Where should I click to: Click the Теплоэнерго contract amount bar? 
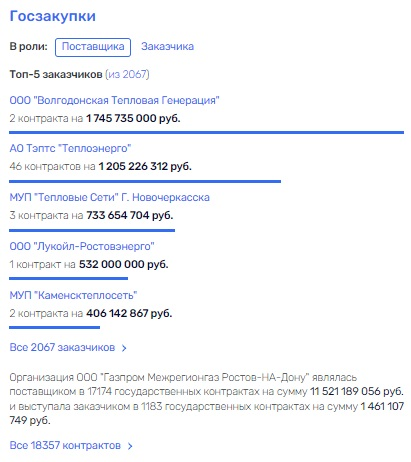coord(145,181)
